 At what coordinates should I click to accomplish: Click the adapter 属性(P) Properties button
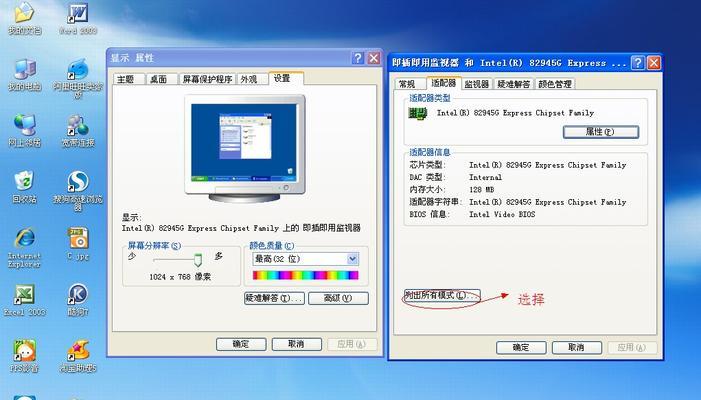click(x=601, y=131)
